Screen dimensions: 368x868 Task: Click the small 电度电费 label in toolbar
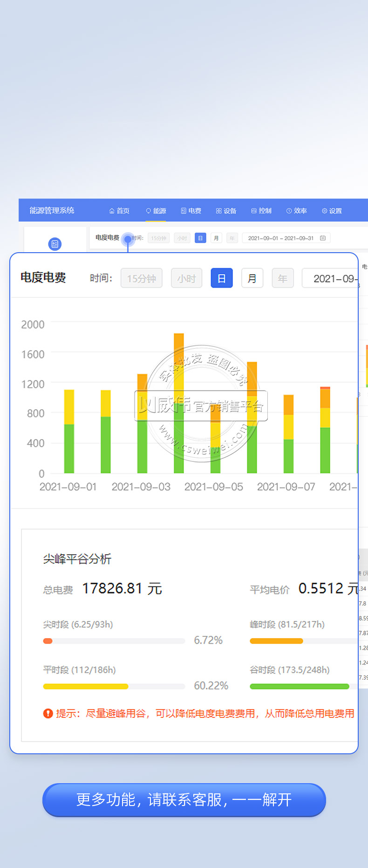click(x=108, y=238)
